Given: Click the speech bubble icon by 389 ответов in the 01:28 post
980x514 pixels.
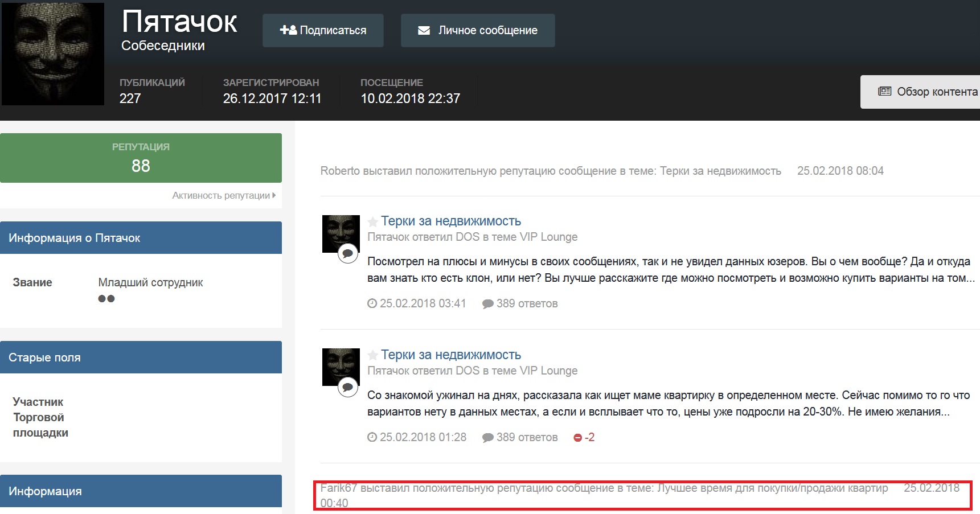Looking at the screenshot, I should click(x=487, y=437).
